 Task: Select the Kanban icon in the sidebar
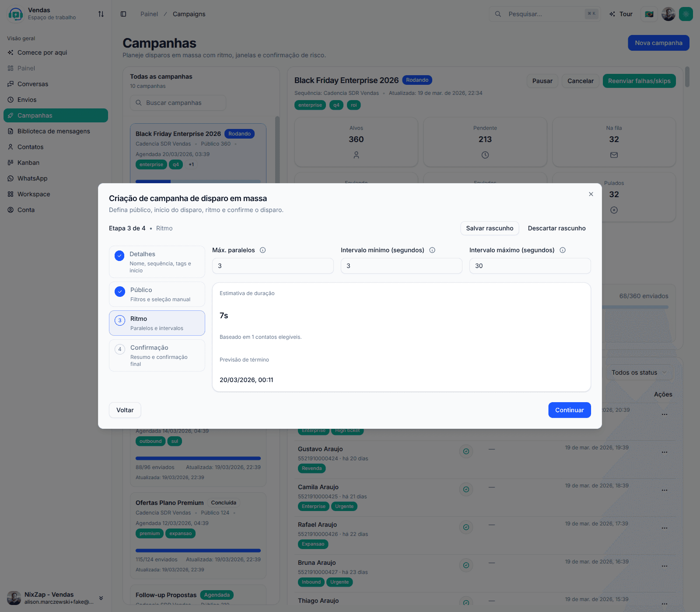coord(10,162)
